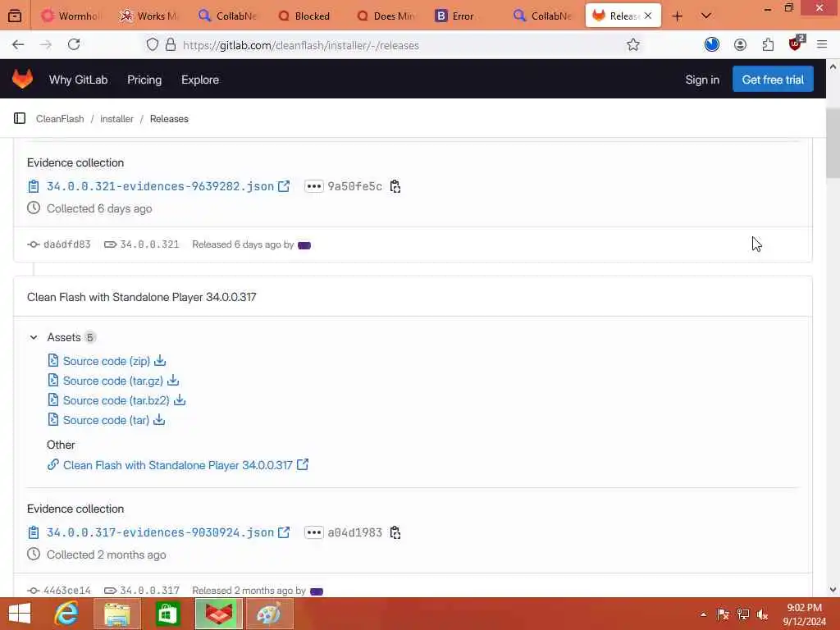The height and width of the screenshot is (630, 840).
Task: Download Source code (tar.gz)
Action: [113, 381]
